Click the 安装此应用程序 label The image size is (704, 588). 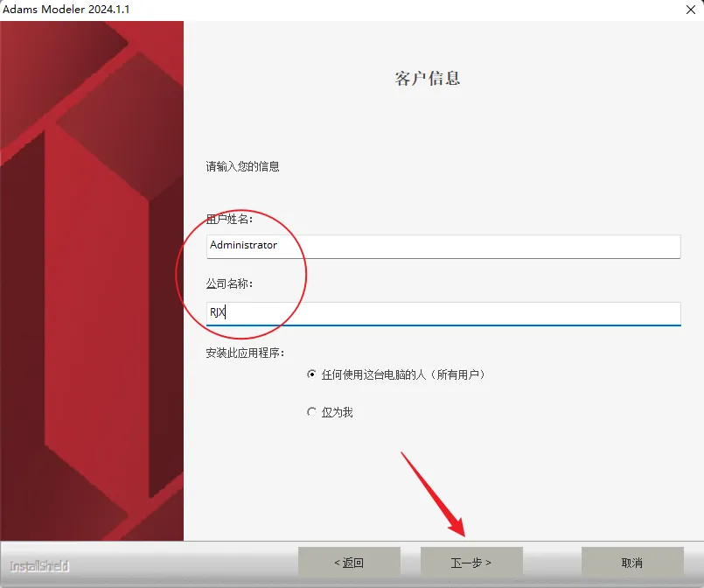245,353
